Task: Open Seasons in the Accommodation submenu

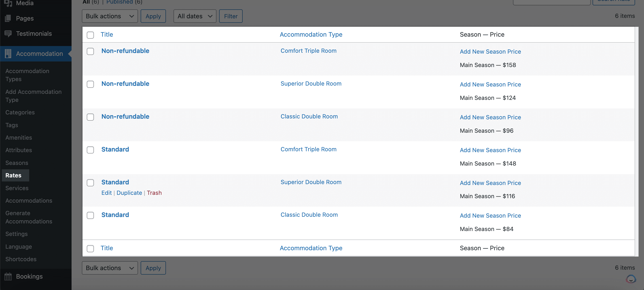Action: pos(17,163)
